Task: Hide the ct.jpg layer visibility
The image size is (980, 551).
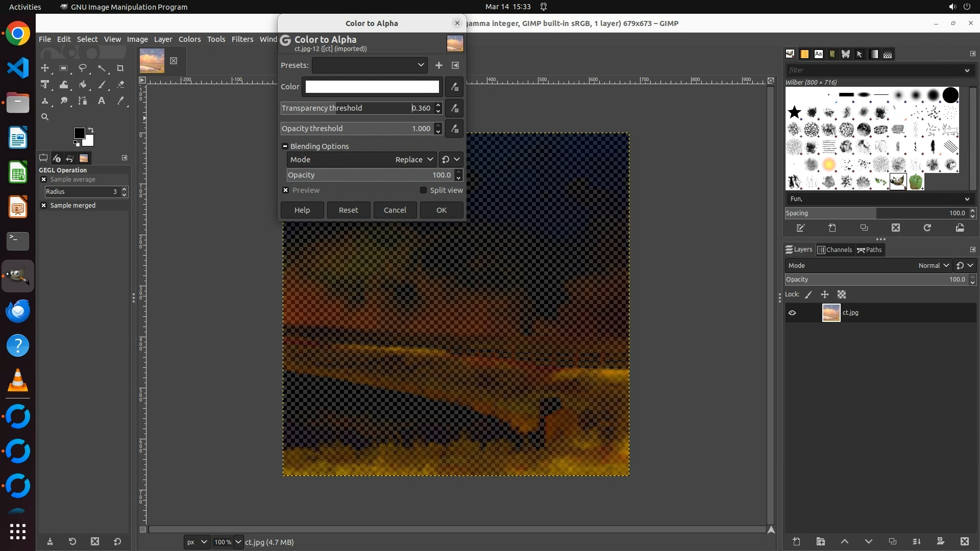Action: tap(792, 313)
